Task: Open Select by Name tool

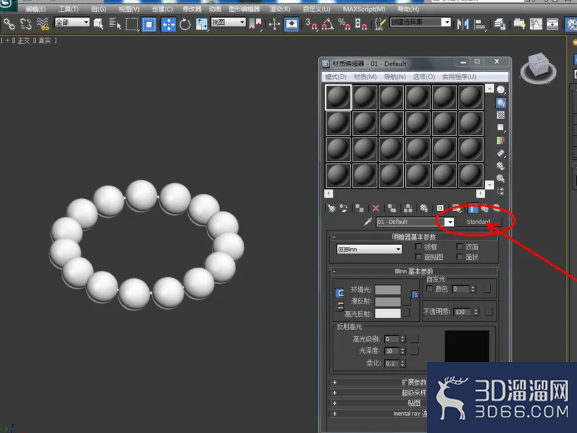Action: click(115, 24)
